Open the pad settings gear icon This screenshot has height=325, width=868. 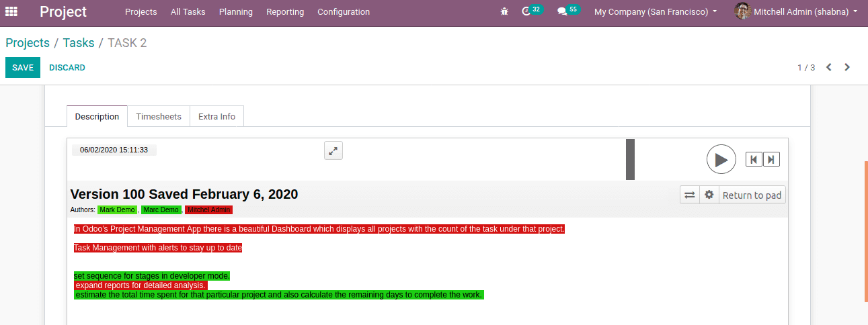(x=709, y=195)
